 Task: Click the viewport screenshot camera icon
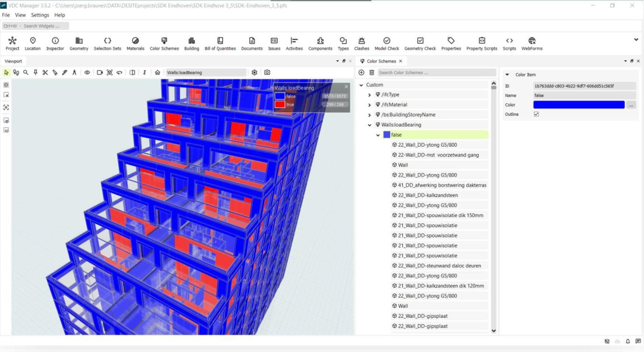tap(267, 72)
